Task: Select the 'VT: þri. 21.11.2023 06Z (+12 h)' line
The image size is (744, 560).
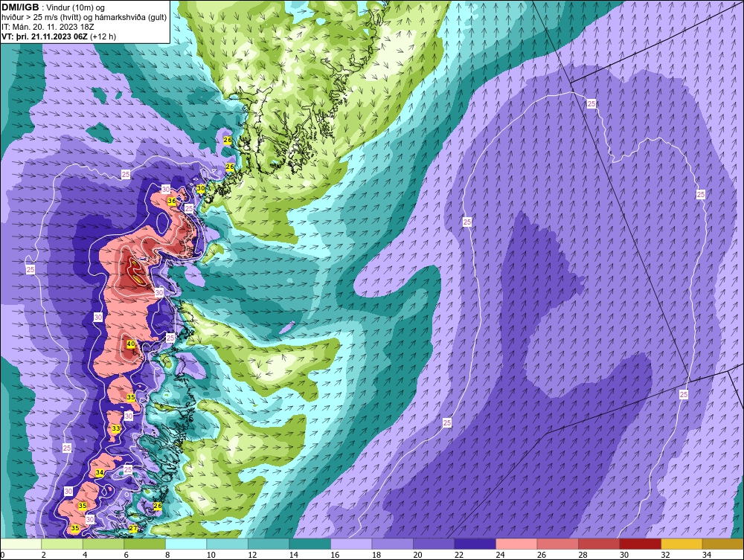Action: pos(59,36)
